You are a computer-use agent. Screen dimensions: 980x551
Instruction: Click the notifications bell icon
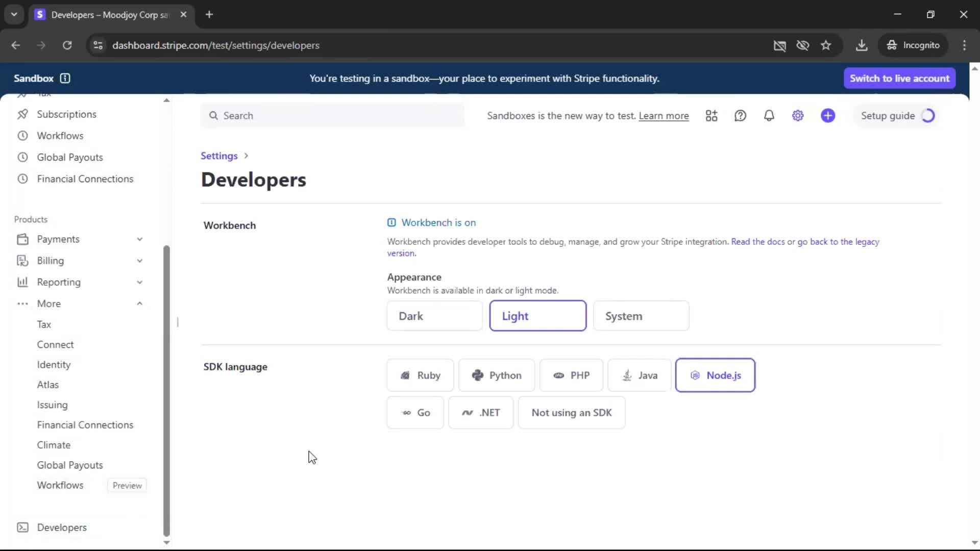tap(769, 116)
